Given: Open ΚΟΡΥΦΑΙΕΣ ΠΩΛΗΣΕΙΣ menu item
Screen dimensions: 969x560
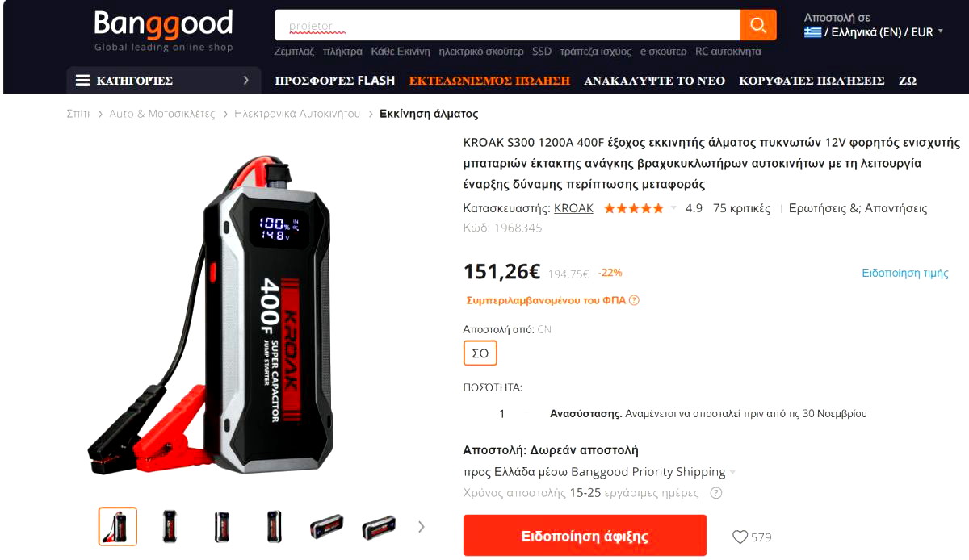Looking at the screenshot, I should 812,81.
